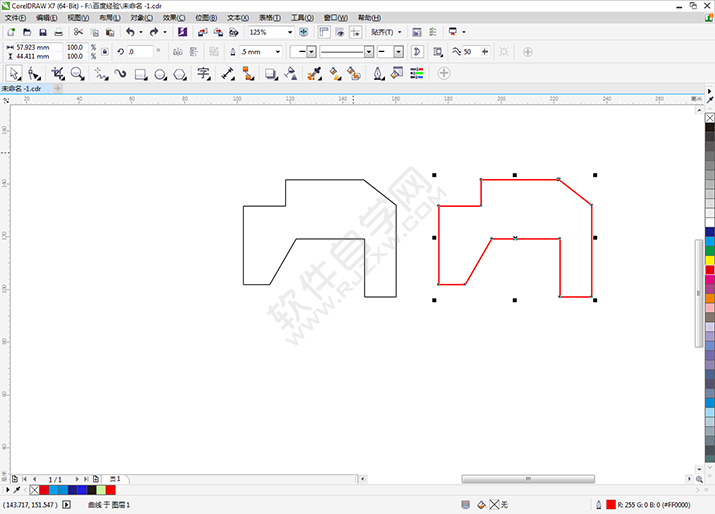
Task: Switch to the 未命名 -1.cdr document tab
Action: coord(26,88)
